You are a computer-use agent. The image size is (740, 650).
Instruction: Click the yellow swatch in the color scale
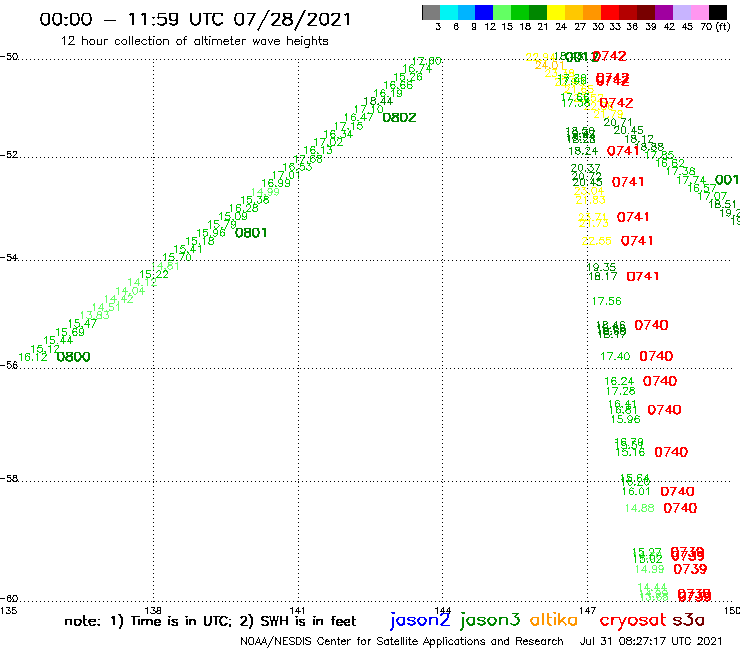556,12
